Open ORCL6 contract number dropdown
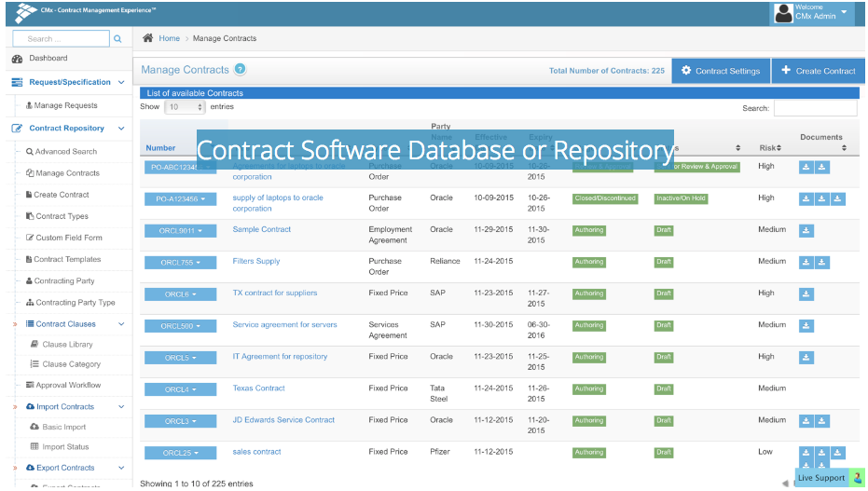This screenshot has height=491, width=868. (x=181, y=294)
